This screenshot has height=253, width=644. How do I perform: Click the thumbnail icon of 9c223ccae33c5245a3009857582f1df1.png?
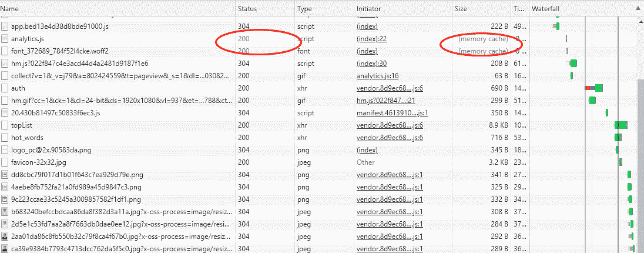(x=5, y=199)
